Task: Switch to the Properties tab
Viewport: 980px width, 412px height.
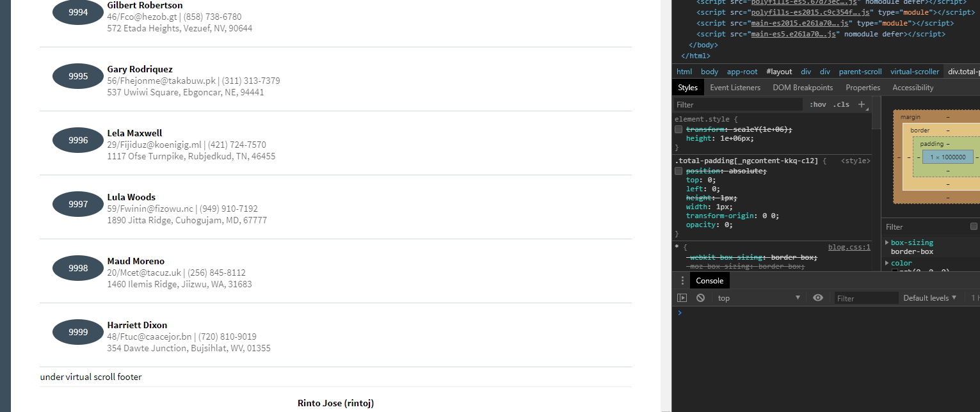Action: [863, 88]
